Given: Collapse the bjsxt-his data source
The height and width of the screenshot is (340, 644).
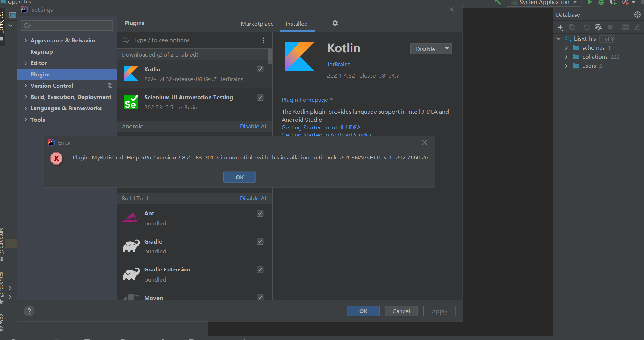Looking at the screenshot, I should 558,38.
